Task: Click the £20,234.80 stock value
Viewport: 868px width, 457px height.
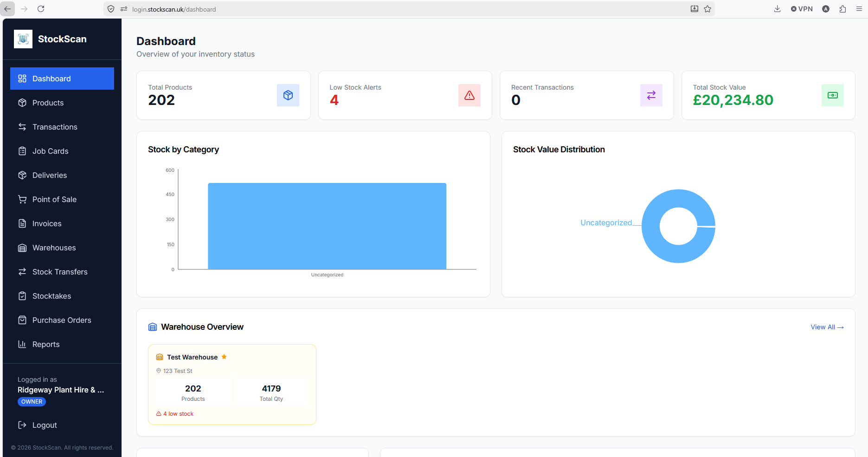Action: [x=733, y=100]
